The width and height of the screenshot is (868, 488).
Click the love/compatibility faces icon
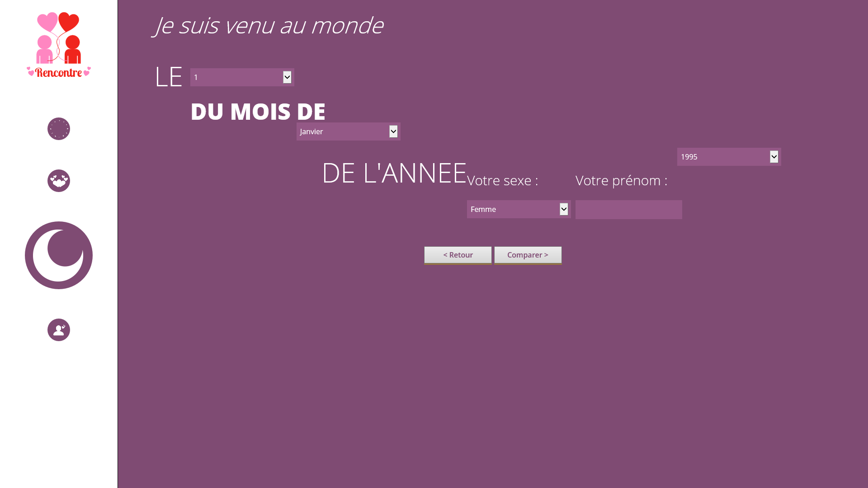click(x=58, y=181)
